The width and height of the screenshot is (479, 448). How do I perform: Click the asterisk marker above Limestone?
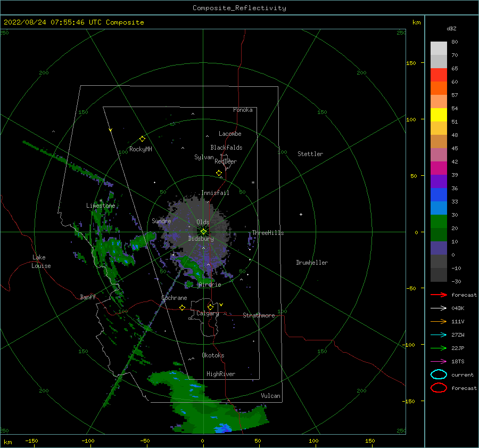[x=101, y=201]
